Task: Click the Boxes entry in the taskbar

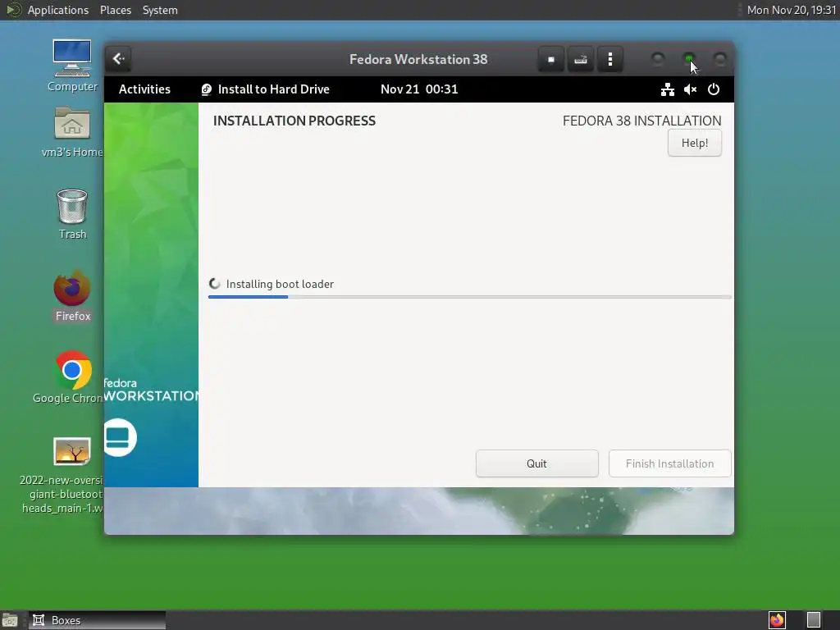Action: point(97,620)
